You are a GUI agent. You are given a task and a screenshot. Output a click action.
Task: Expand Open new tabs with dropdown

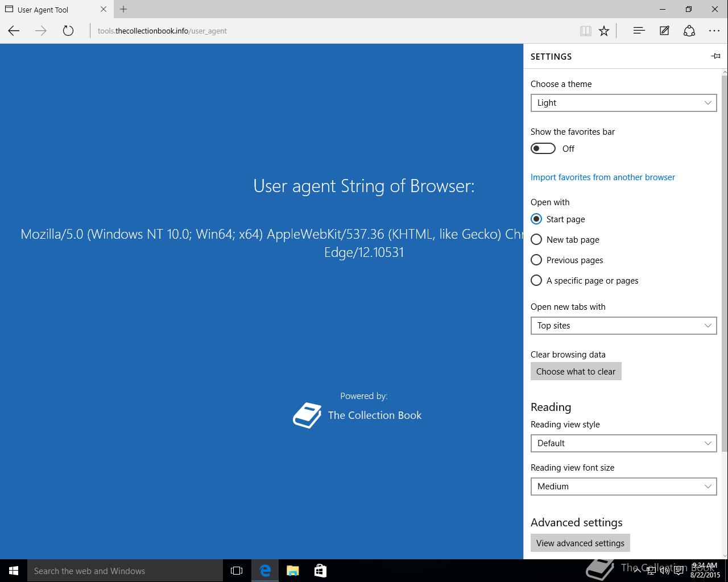point(623,326)
